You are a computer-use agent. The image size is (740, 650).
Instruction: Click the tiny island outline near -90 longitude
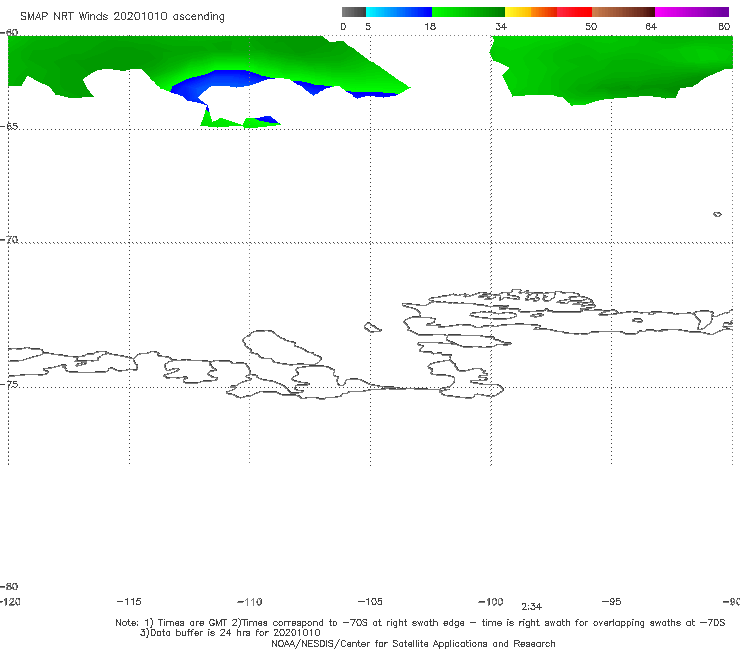point(717,214)
